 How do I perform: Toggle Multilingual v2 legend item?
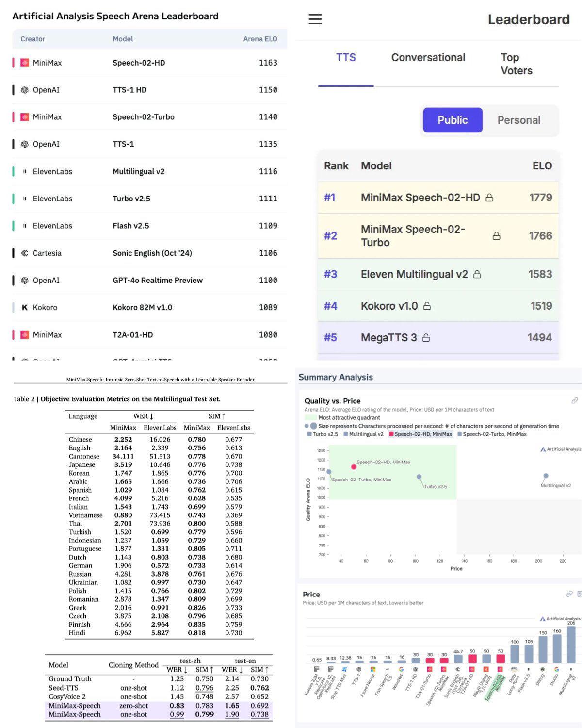click(x=364, y=434)
